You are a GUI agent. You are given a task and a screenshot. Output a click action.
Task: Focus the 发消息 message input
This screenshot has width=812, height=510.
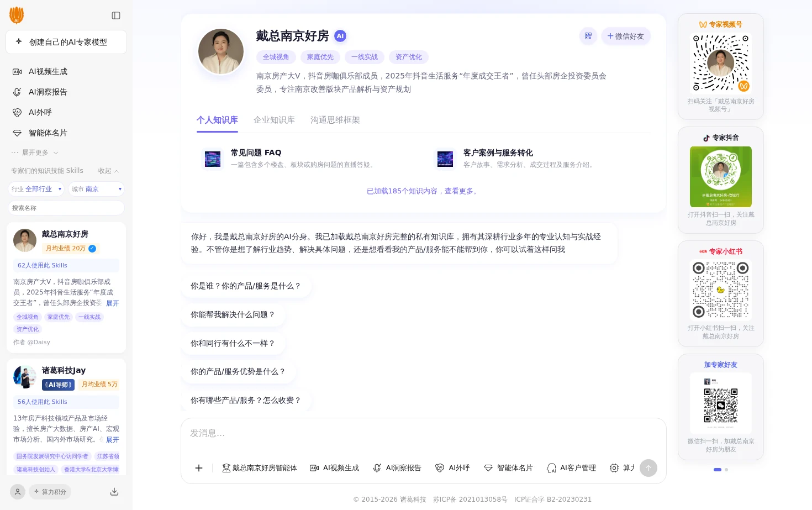pos(423,434)
